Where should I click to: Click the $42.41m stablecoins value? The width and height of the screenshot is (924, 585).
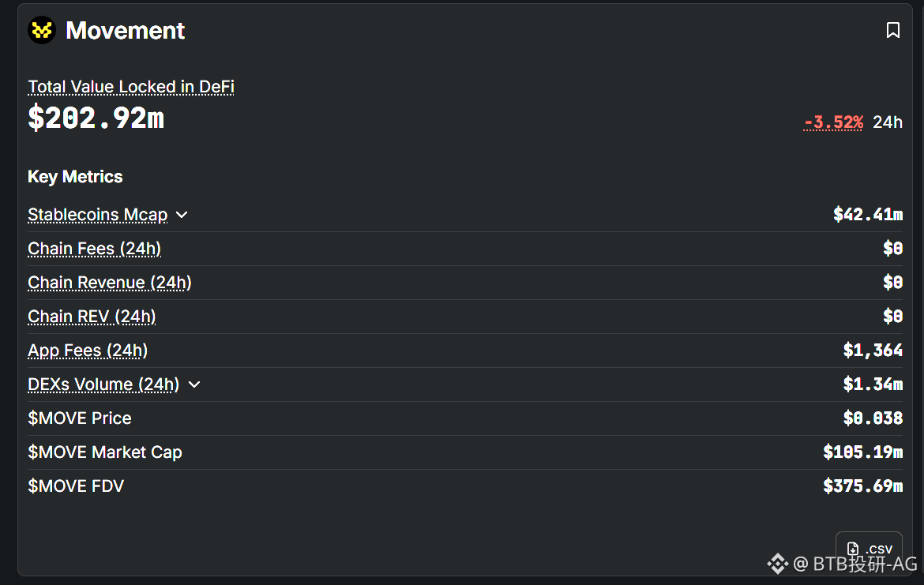tap(867, 215)
